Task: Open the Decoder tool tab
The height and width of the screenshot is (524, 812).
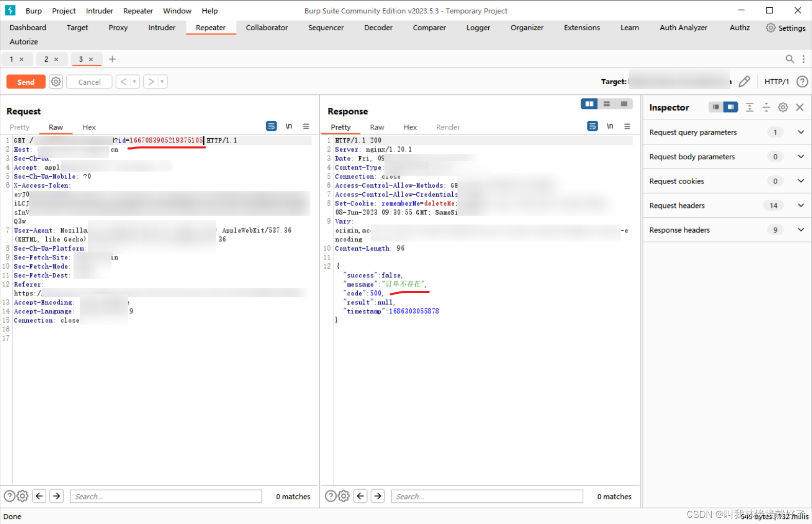Action: (378, 28)
